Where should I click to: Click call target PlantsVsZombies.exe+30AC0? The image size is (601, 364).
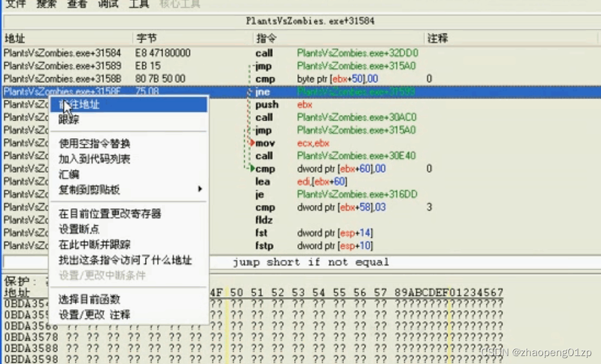pyautogui.click(x=357, y=117)
